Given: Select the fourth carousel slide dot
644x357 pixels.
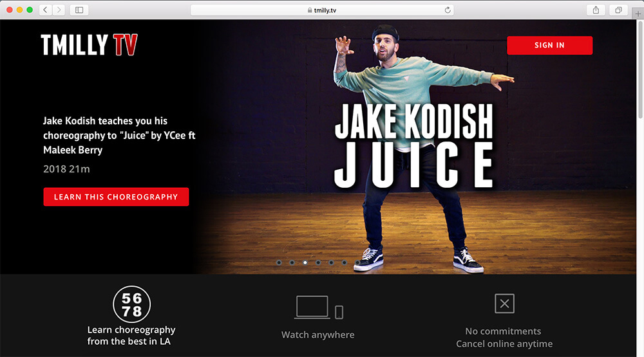Looking at the screenshot, I should pos(318,262).
